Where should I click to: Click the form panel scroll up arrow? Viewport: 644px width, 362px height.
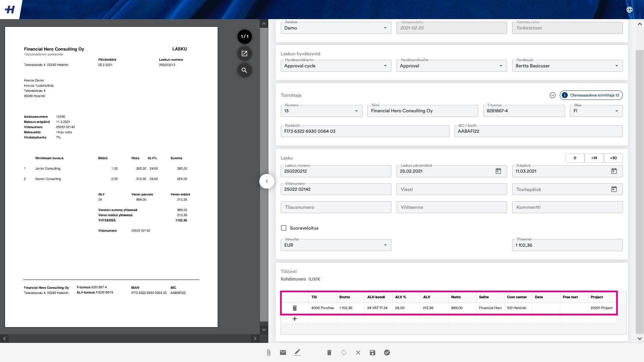point(640,24)
